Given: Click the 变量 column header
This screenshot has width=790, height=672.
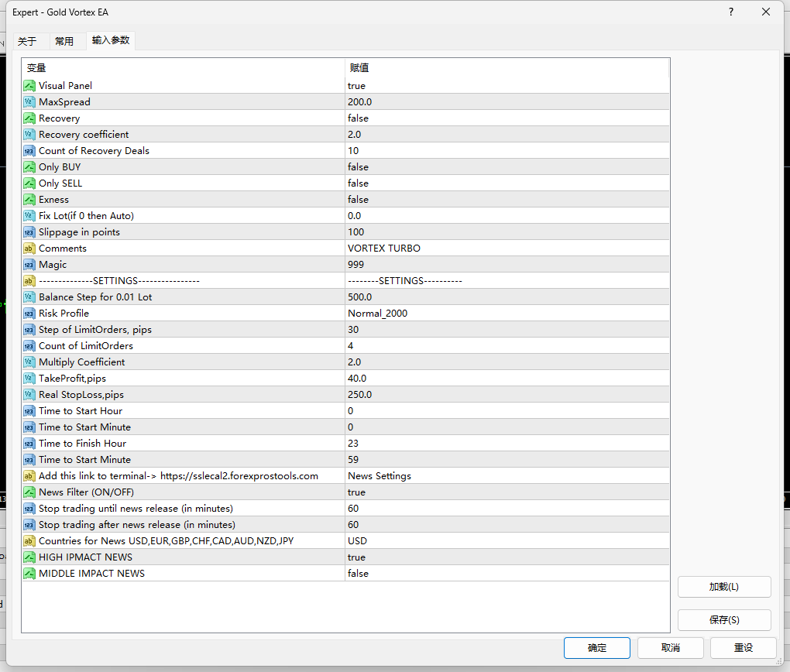Looking at the screenshot, I should click(184, 68).
